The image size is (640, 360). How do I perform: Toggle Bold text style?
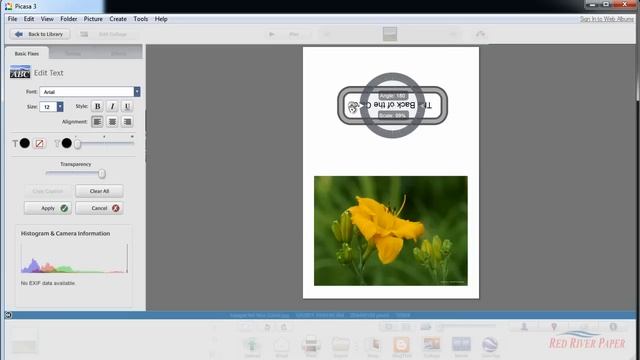(x=98, y=107)
